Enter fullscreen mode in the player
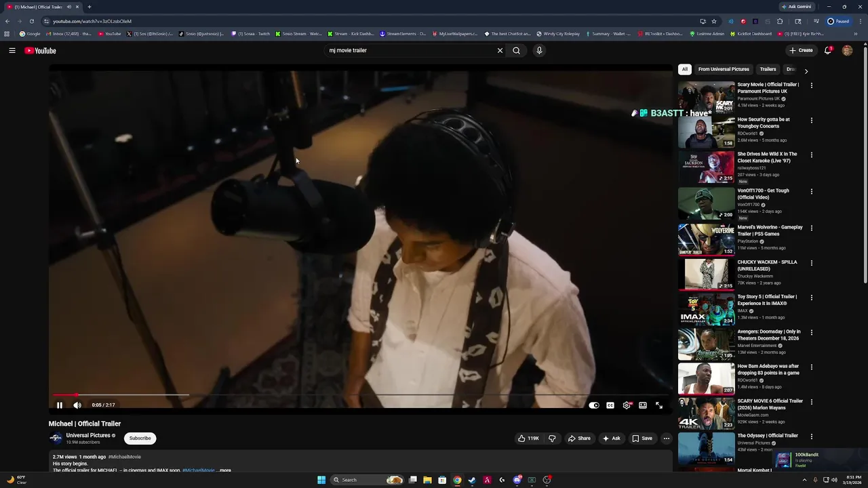Screen dimensions: 868x488 click(659, 405)
